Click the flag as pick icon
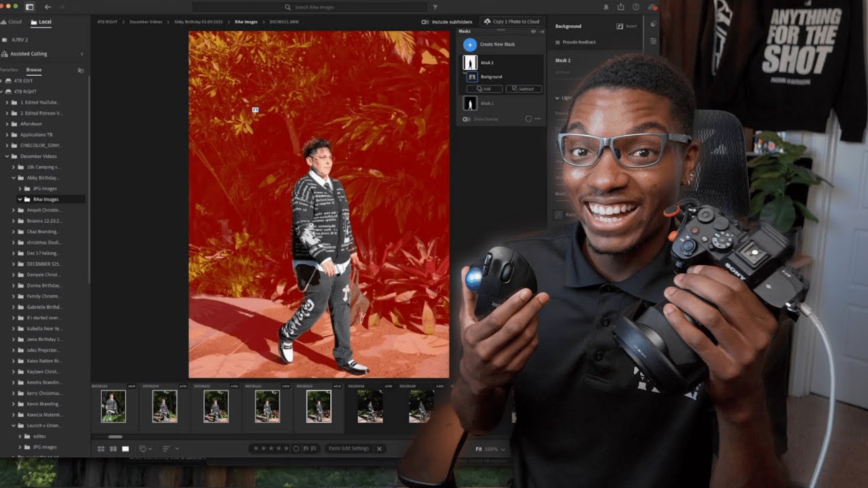The image size is (868, 488). 307,449
